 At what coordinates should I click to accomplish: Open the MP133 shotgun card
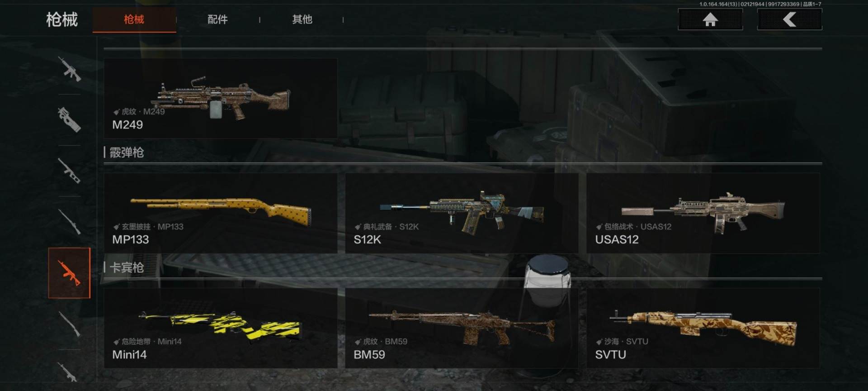point(221,213)
